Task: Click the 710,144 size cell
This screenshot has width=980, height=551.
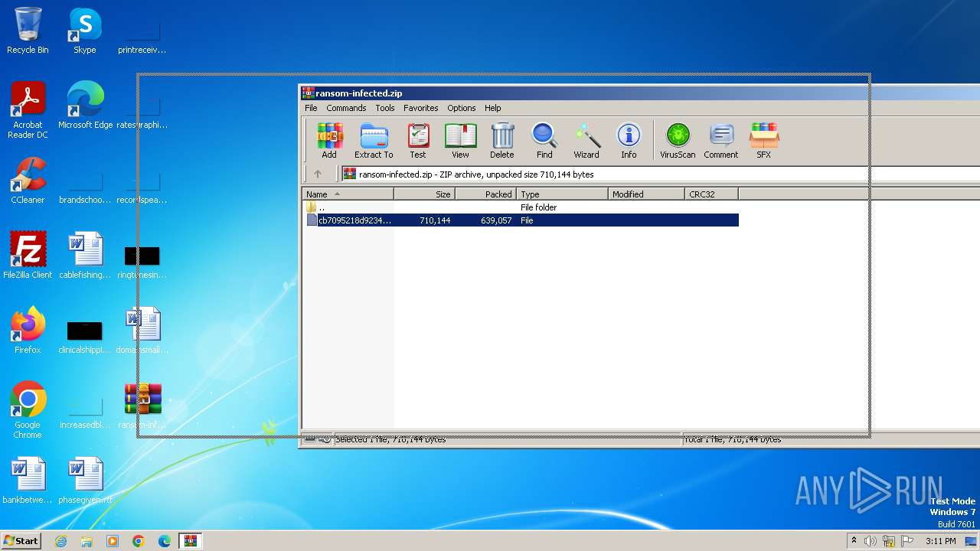Action: pyautogui.click(x=435, y=220)
